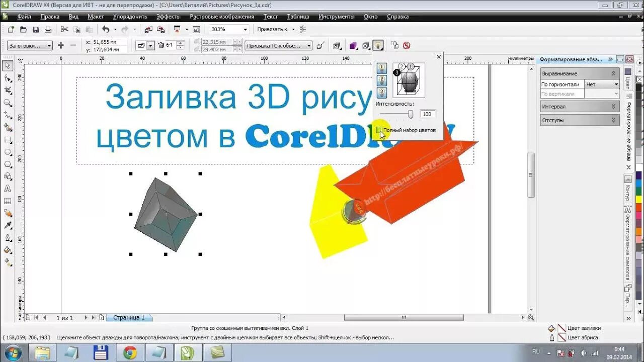
Task: Select the Interactive Fill tool
Action: coord(8,262)
